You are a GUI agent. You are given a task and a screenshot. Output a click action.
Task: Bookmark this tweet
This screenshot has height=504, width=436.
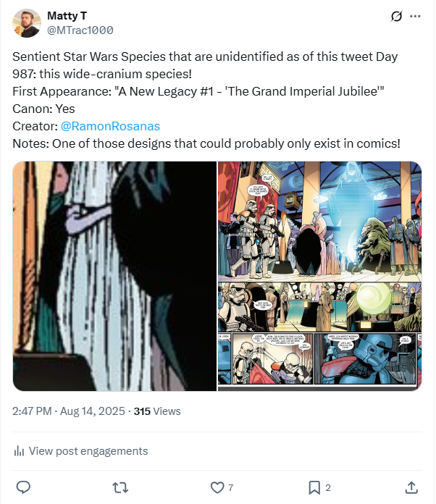(x=314, y=487)
